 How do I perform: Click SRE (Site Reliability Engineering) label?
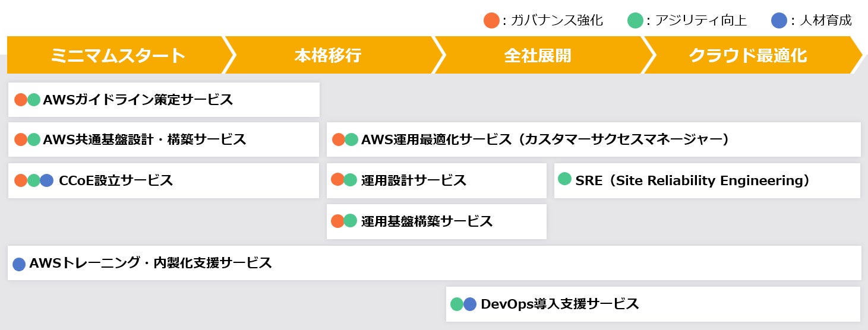coord(692,180)
